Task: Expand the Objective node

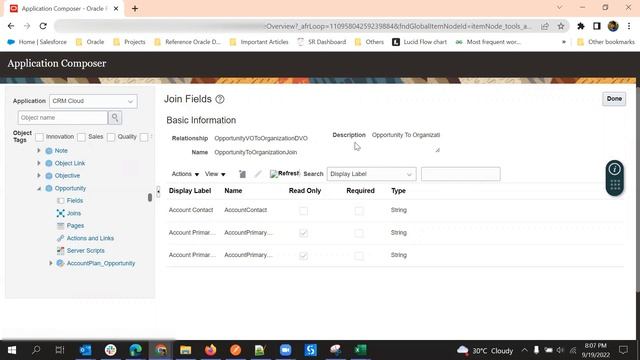Action: (x=39, y=176)
